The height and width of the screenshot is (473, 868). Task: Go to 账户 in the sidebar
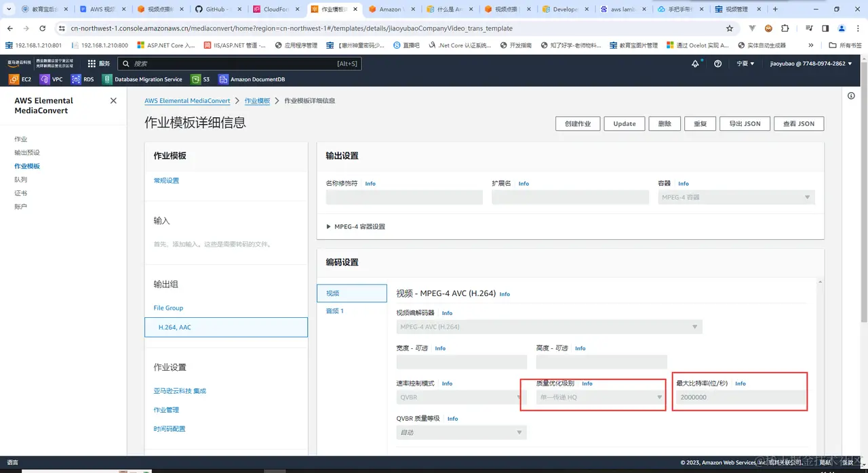click(20, 207)
